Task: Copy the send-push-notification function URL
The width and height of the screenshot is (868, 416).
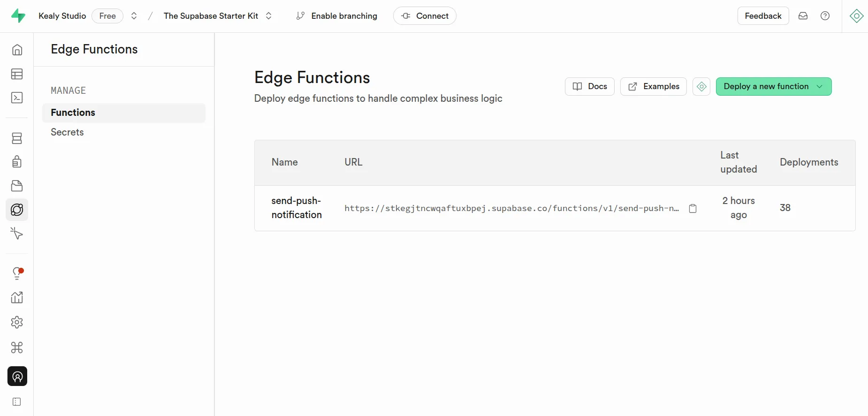Action: click(693, 208)
